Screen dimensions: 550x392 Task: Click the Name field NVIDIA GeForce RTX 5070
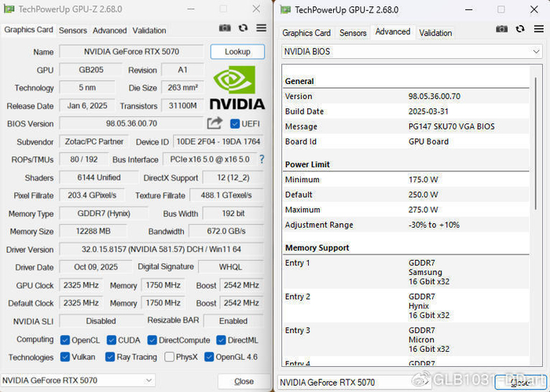tap(131, 52)
